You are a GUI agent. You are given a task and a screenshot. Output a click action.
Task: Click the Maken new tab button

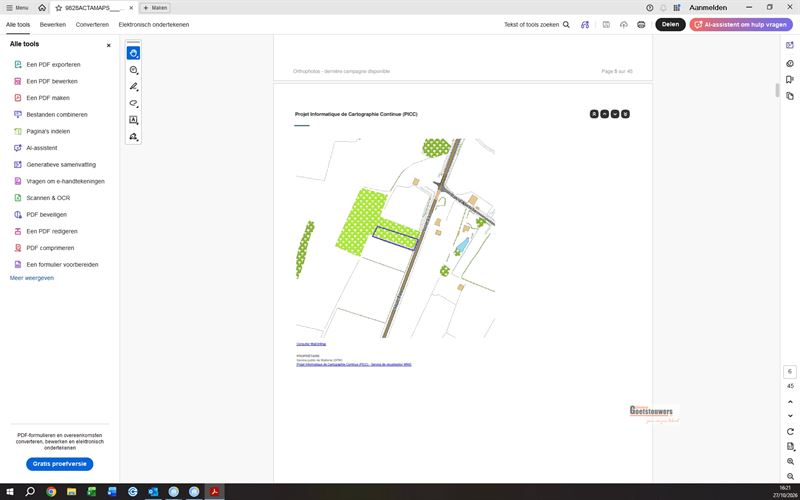(155, 8)
